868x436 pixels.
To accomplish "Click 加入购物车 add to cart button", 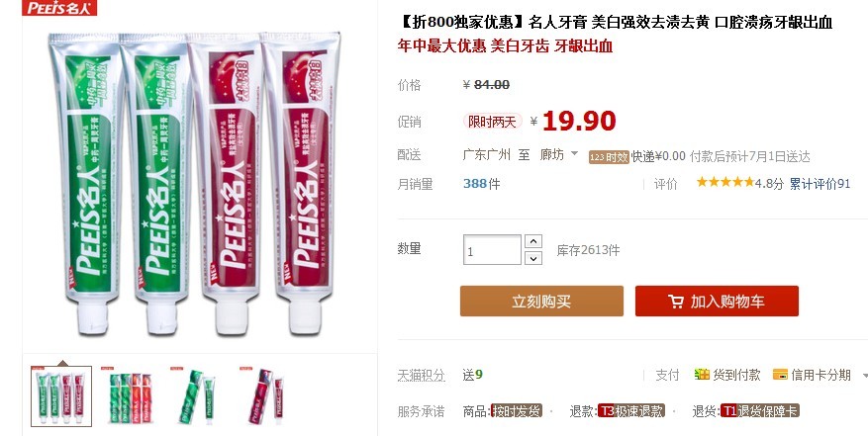I will 717,301.
